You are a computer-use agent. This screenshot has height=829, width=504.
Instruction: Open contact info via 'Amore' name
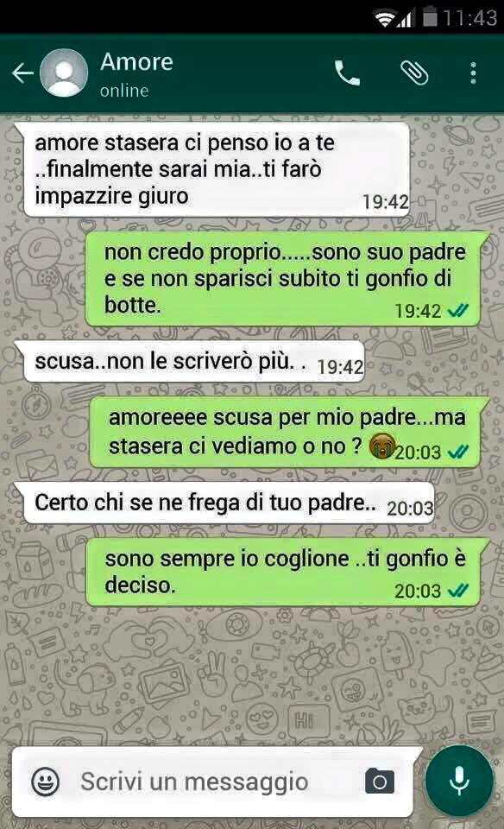click(137, 62)
